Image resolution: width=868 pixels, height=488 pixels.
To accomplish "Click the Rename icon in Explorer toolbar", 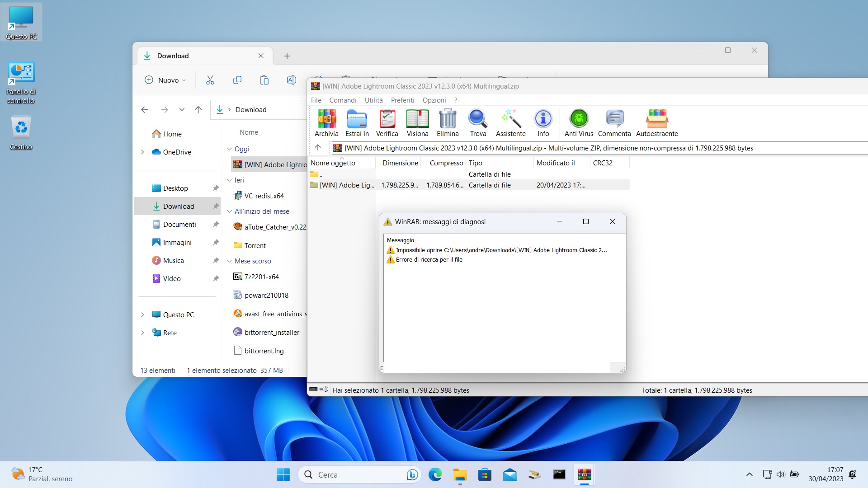I will (292, 80).
